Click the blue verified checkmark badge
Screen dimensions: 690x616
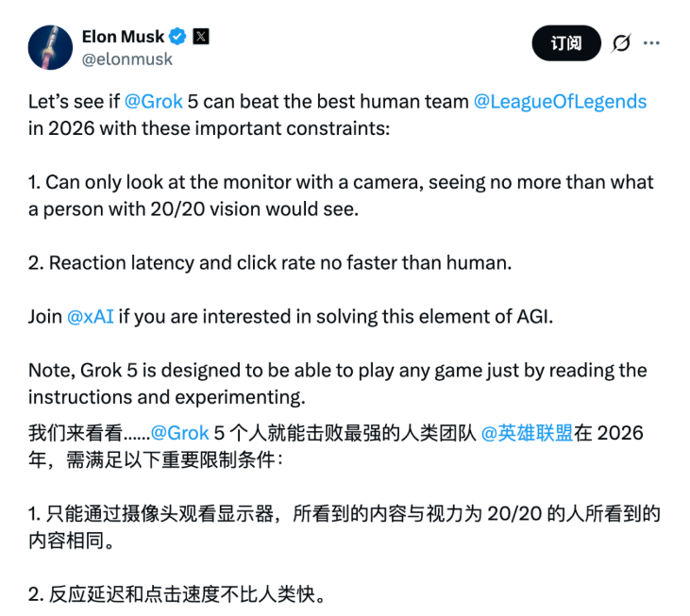[178, 37]
